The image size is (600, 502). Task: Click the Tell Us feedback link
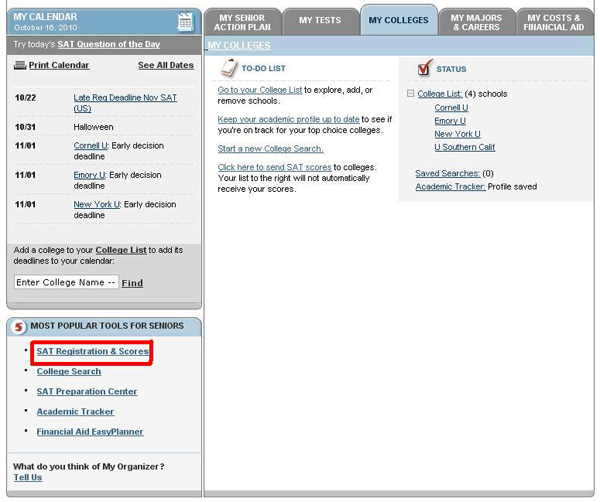pyautogui.click(x=28, y=478)
